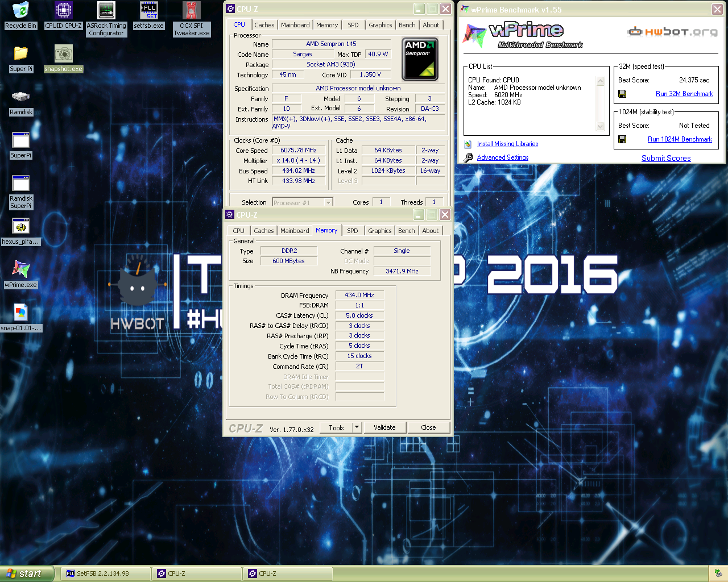Open Advanced Settings link in wPrime

tap(503, 157)
